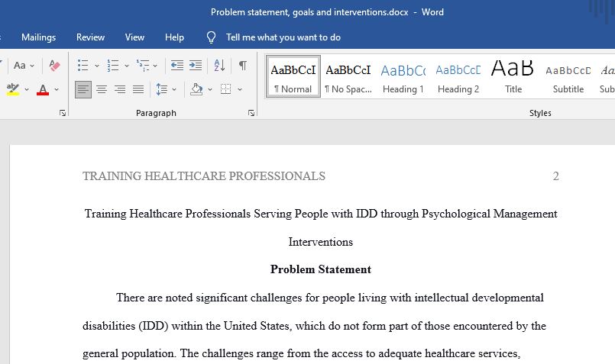The height and width of the screenshot is (364, 615).
Task: Click the Tell me what you want to do box
Action: (283, 37)
